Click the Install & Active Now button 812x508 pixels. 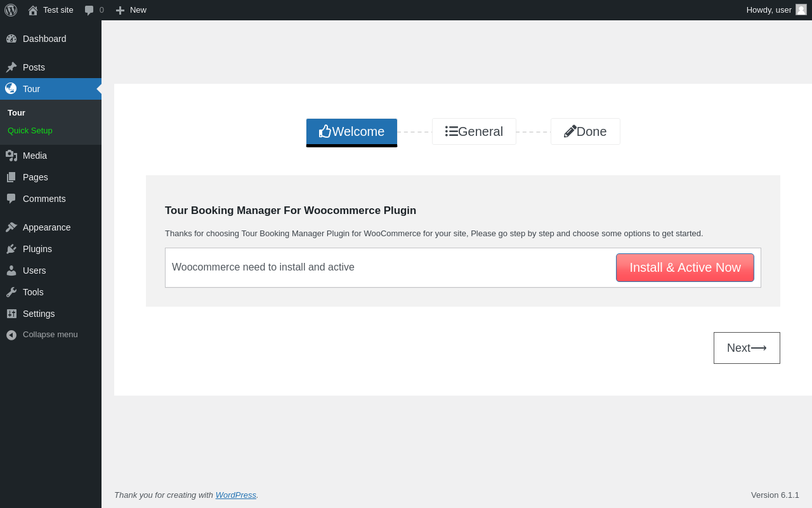coord(685,267)
